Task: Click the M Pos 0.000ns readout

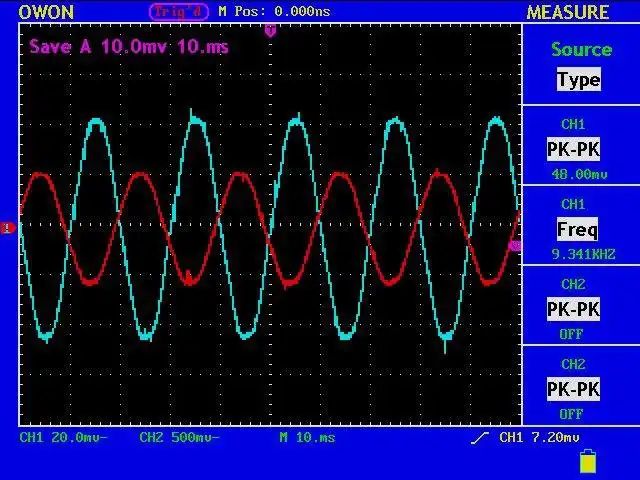Action: coord(274,11)
